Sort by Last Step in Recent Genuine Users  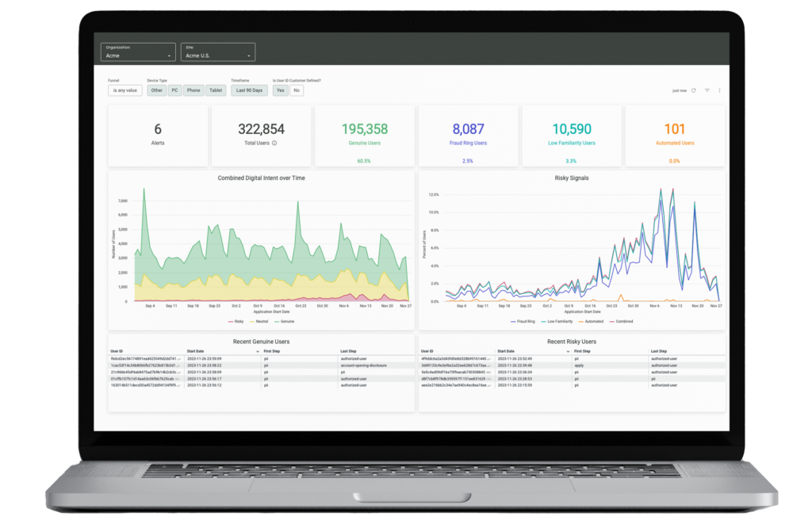[349, 351]
